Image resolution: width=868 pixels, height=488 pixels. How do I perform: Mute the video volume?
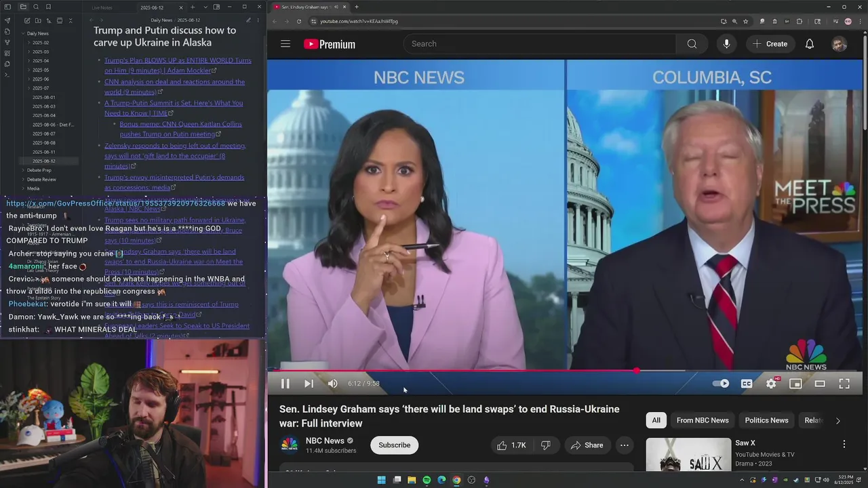coord(332,384)
